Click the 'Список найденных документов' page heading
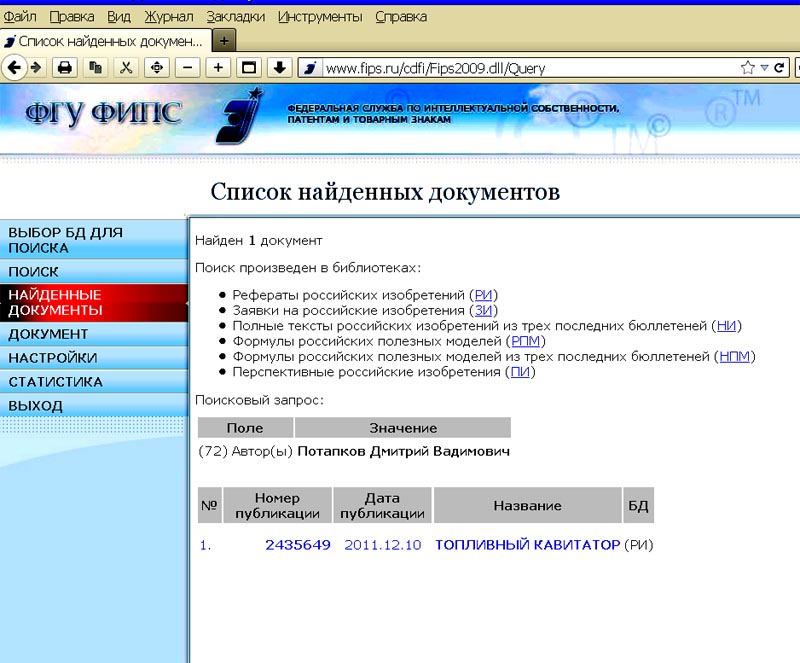The width and height of the screenshot is (800, 663). click(x=385, y=192)
